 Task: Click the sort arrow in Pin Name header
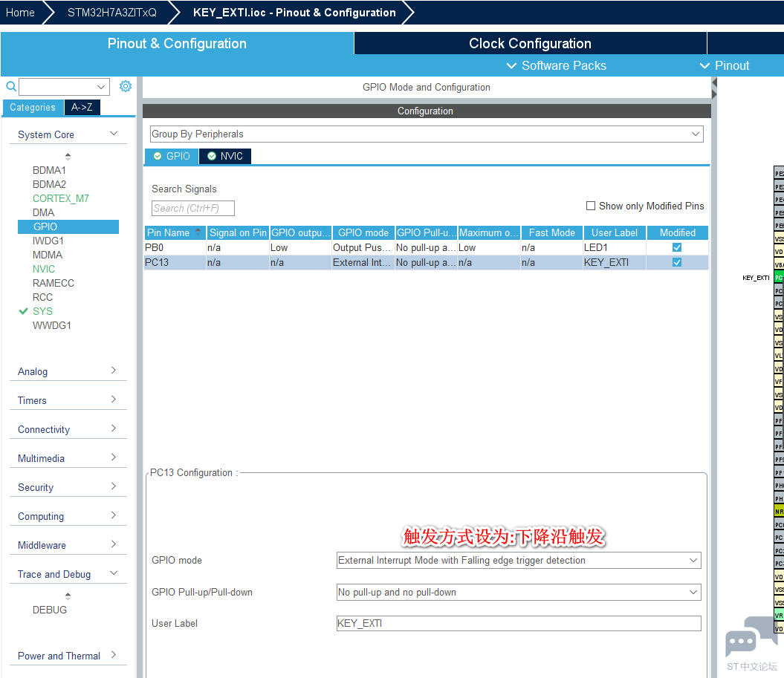pyautogui.click(x=198, y=232)
